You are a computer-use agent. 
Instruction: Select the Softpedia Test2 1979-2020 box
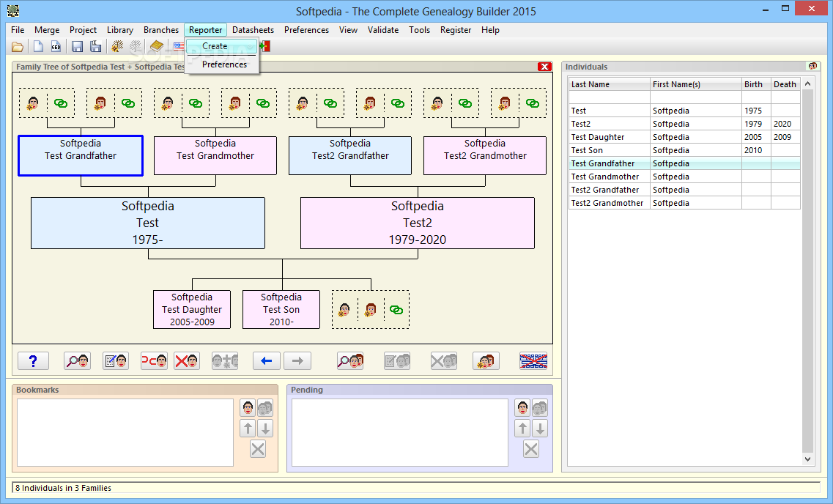[418, 223]
